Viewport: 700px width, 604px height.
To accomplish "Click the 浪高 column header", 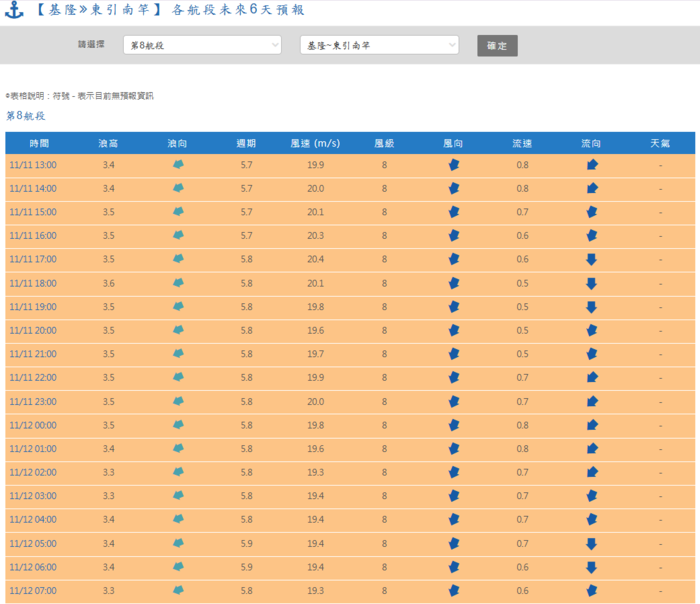I will point(108,143).
